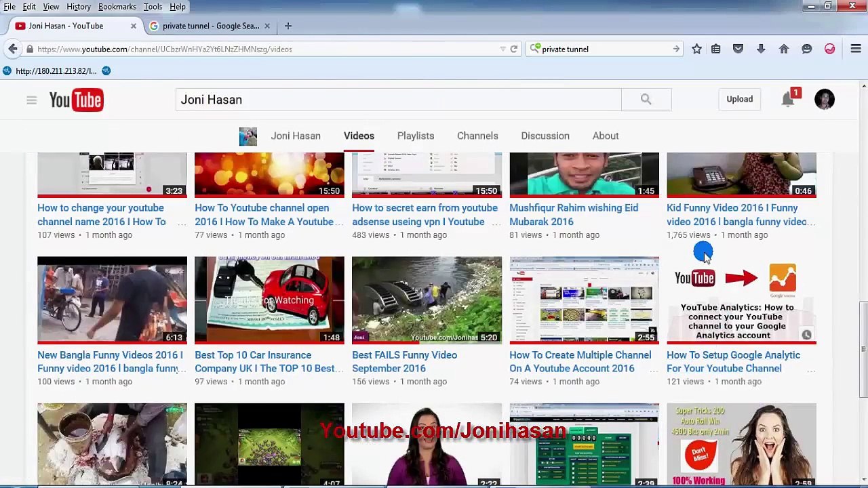Open 'How To Setup Google Analytic' title link
868x488 pixels.
(x=733, y=362)
